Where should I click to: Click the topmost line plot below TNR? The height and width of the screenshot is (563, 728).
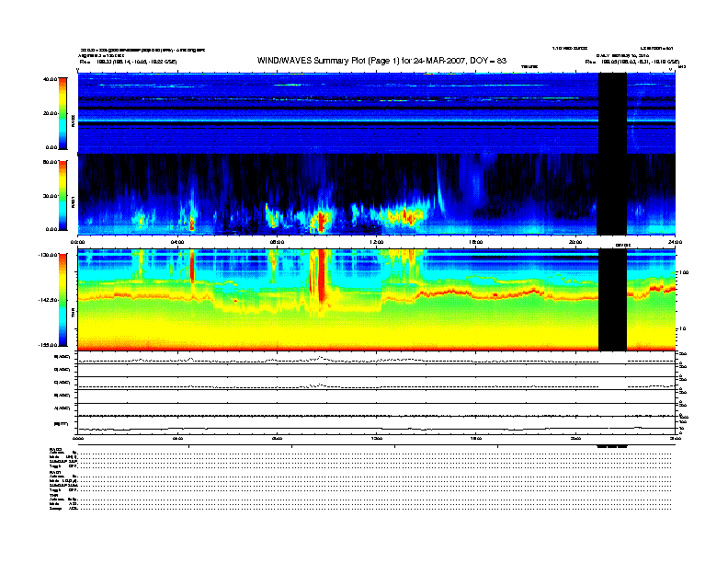[x=377, y=357]
